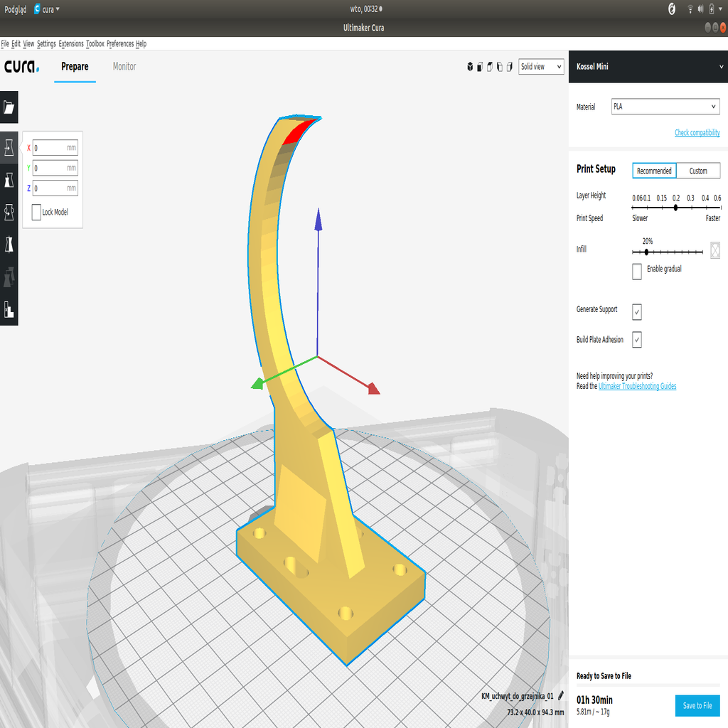Image resolution: width=728 pixels, height=728 pixels.
Task: Click the pencil icon to rename the model
Action: click(x=560, y=696)
